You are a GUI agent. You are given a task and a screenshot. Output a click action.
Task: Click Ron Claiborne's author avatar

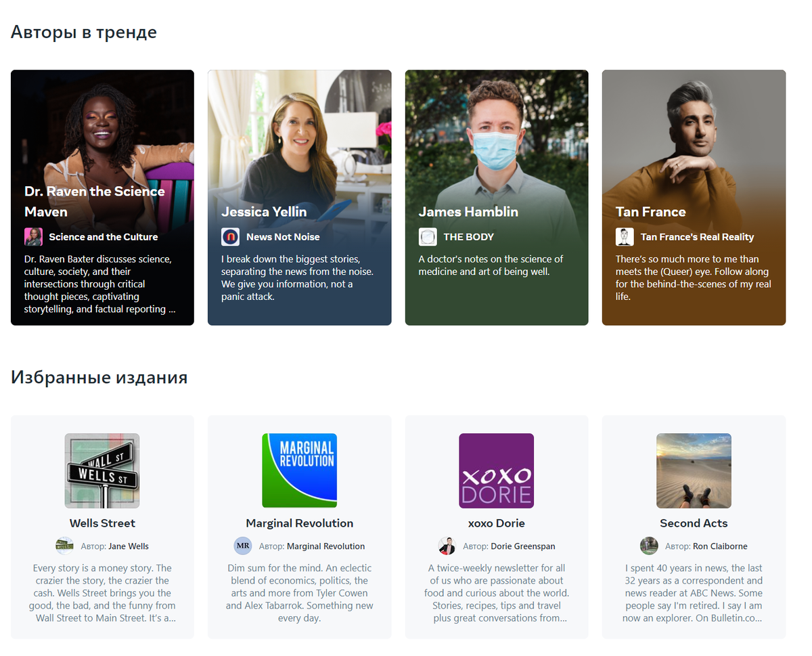coord(649,546)
